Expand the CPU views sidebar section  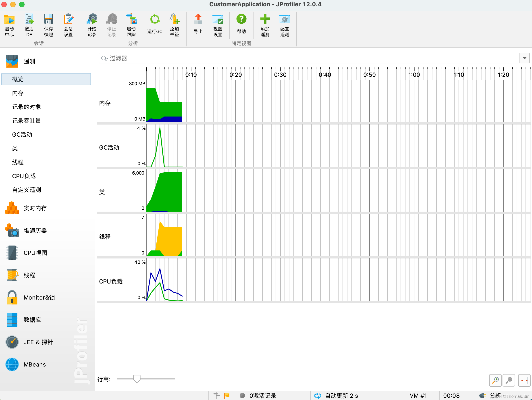(35, 253)
